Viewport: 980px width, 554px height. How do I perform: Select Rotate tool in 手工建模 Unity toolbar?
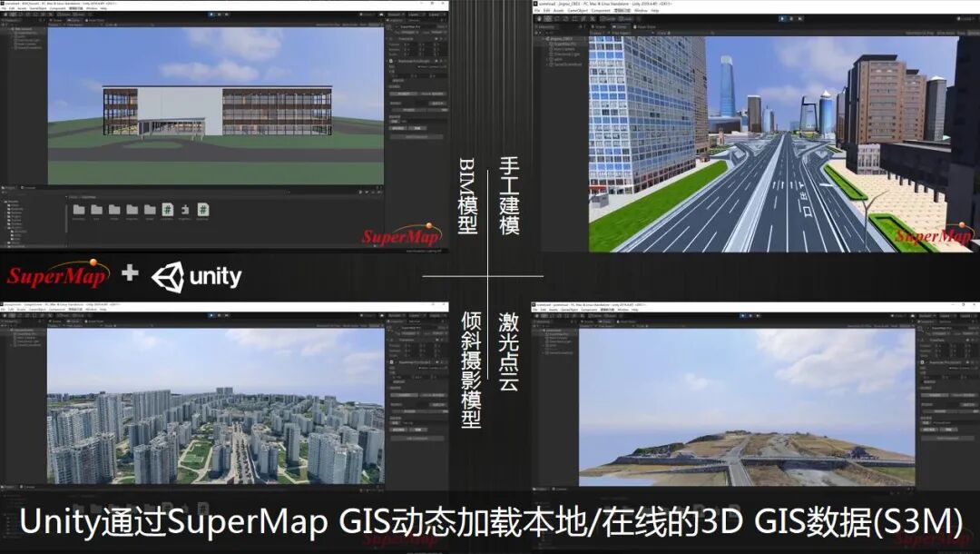557,19
